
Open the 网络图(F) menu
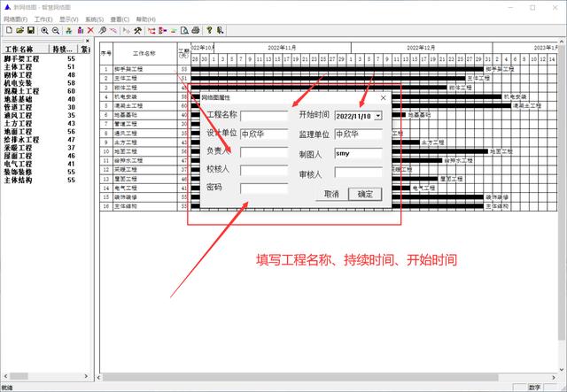pyautogui.click(x=15, y=19)
